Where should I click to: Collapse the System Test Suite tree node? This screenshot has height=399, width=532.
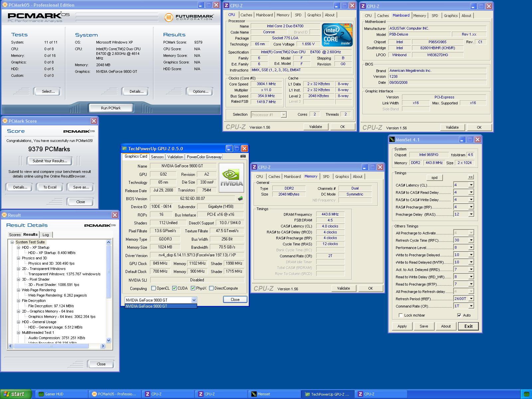point(12,242)
